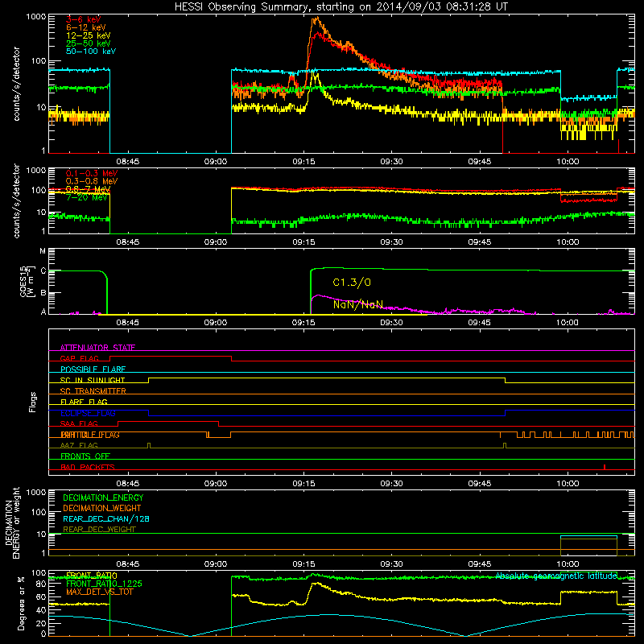Click the MAX_DET_VS_TOT legend label
The width and height of the screenshot is (644, 644).
click(x=100, y=592)
